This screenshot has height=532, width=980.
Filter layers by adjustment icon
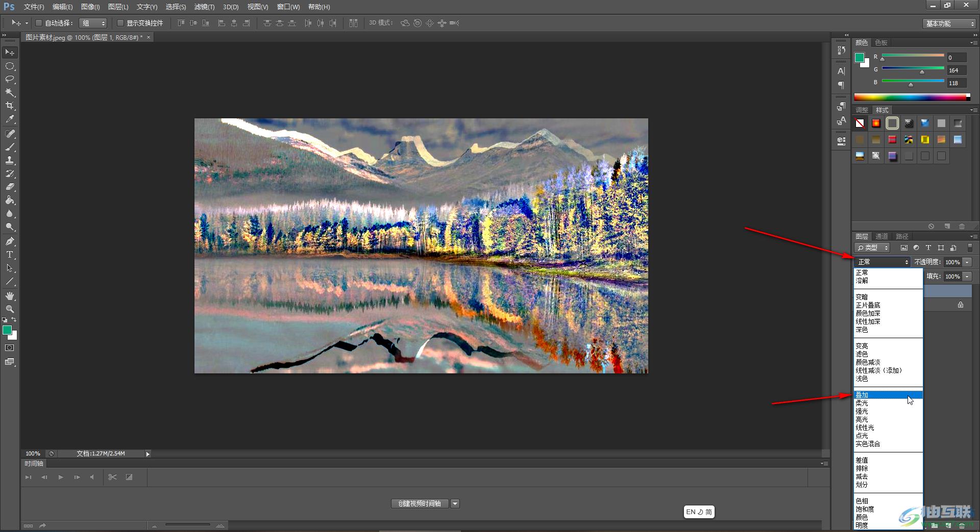(916, 248)
